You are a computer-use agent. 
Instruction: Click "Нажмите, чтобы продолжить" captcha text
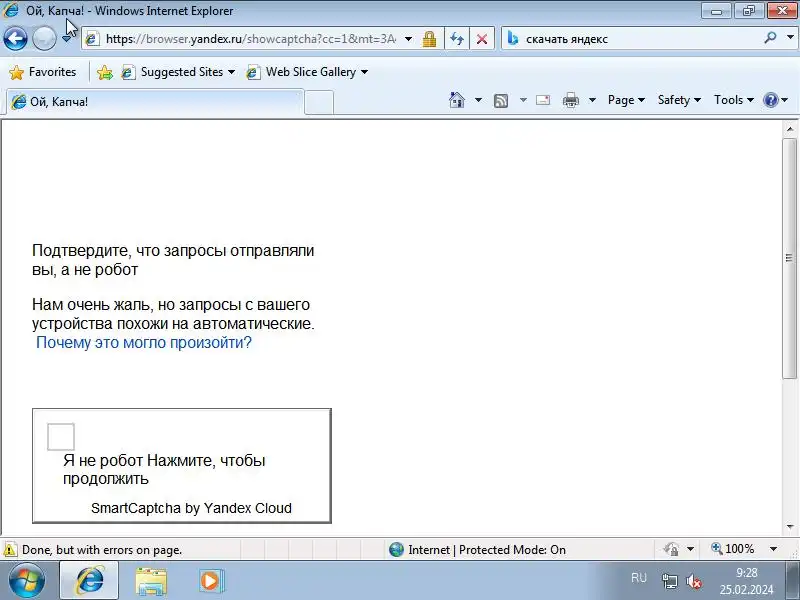click(x=164, y=469)
